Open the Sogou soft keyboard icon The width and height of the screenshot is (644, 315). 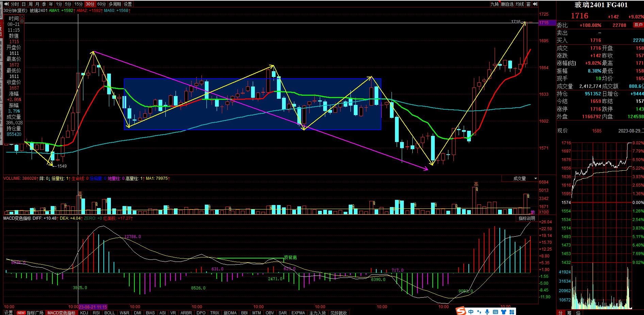(x=495, y=312)
